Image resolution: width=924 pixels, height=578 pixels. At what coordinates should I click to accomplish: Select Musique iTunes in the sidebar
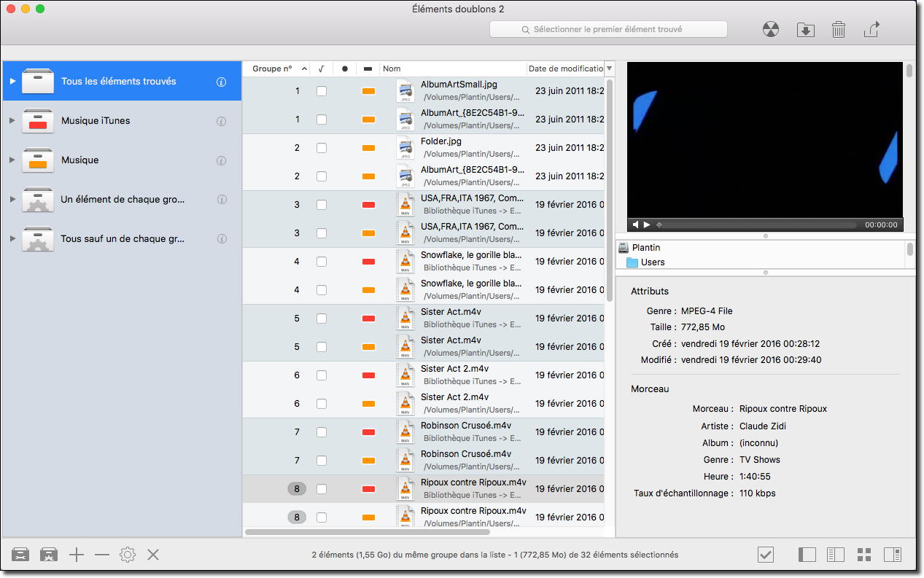tap(121, 121)
